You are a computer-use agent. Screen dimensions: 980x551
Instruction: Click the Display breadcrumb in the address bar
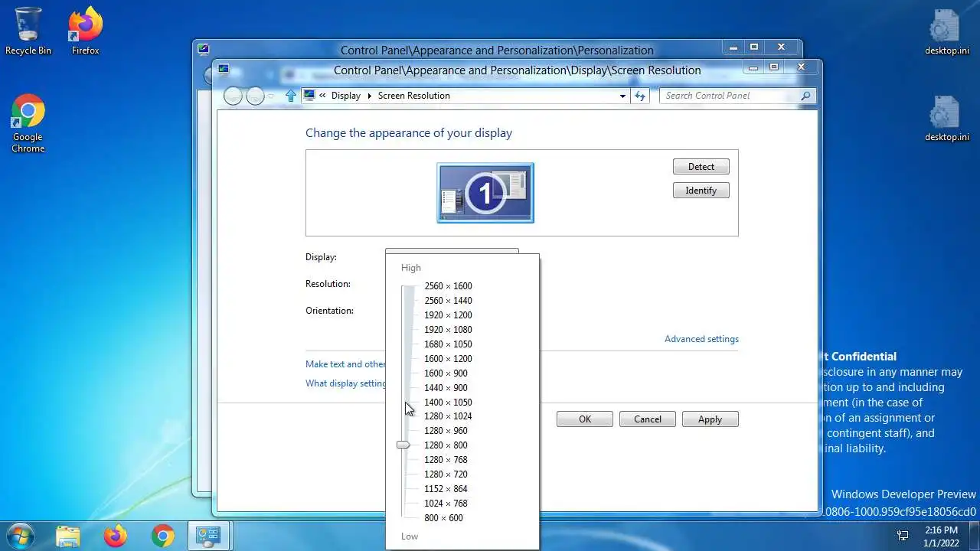[x=346, y=96]
